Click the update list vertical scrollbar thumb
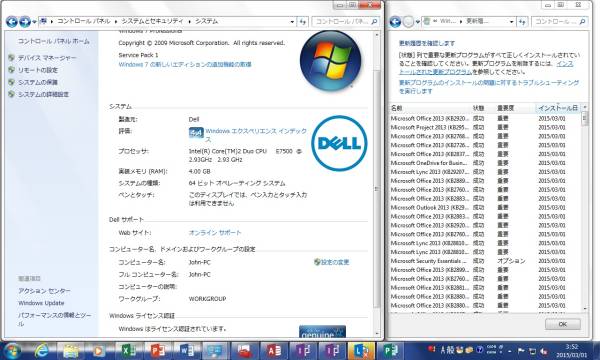Screen dimensions: 600x360 pyautogui.click(x=584, y=119)
